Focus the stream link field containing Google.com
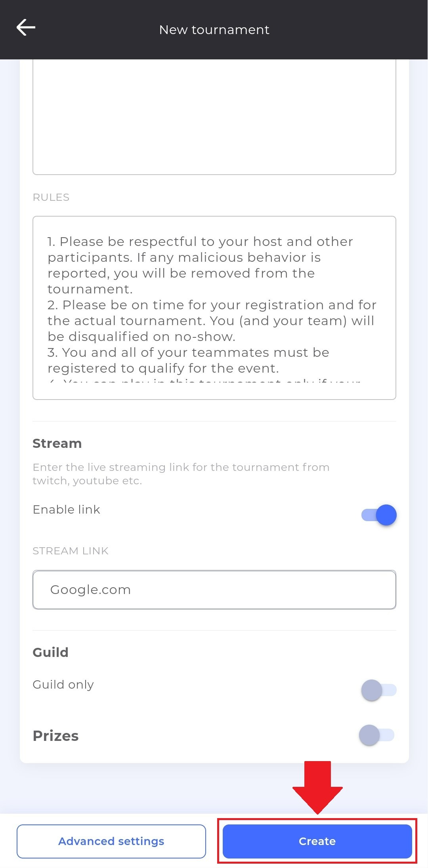The height and width of the screenshot is (868, 428). [x=214, y=590]
